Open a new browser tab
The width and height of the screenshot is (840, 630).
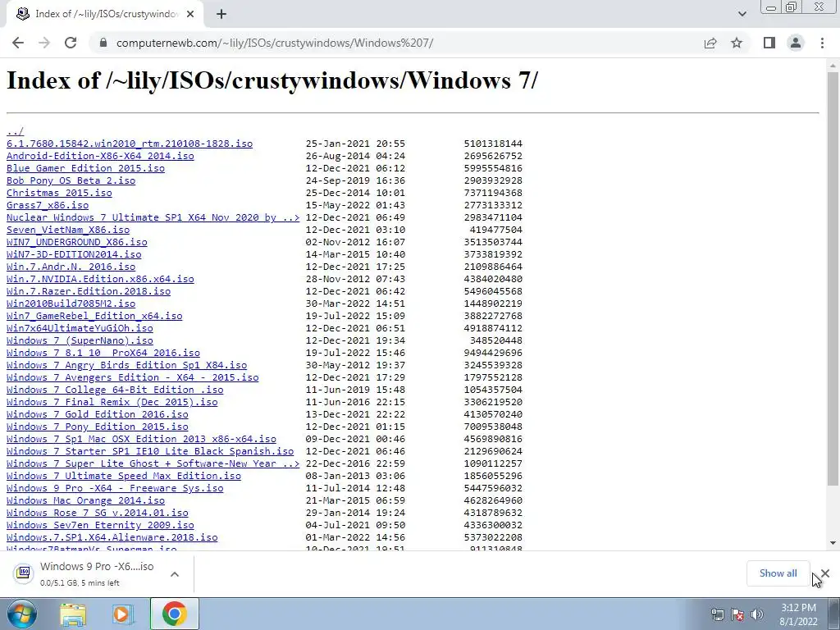click(221, 14)
